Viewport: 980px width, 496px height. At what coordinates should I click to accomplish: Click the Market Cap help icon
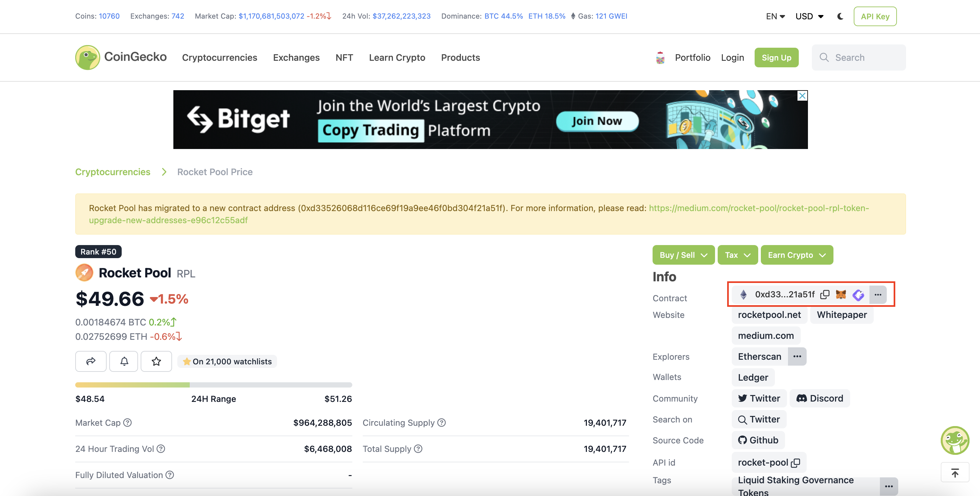[x=128, y=422]
